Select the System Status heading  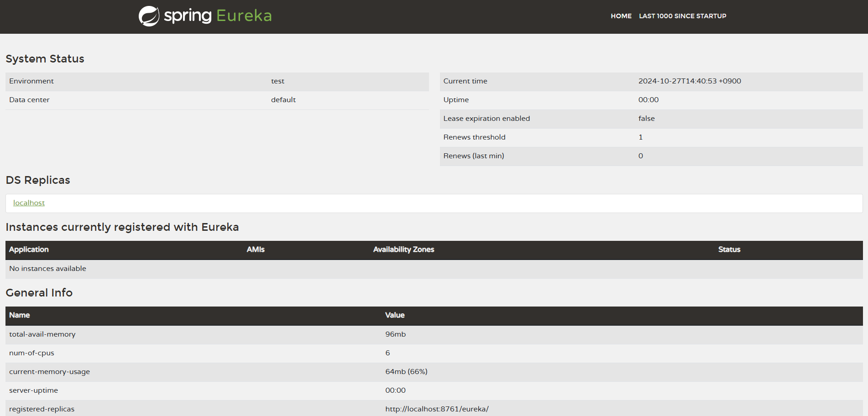point(45,59)
